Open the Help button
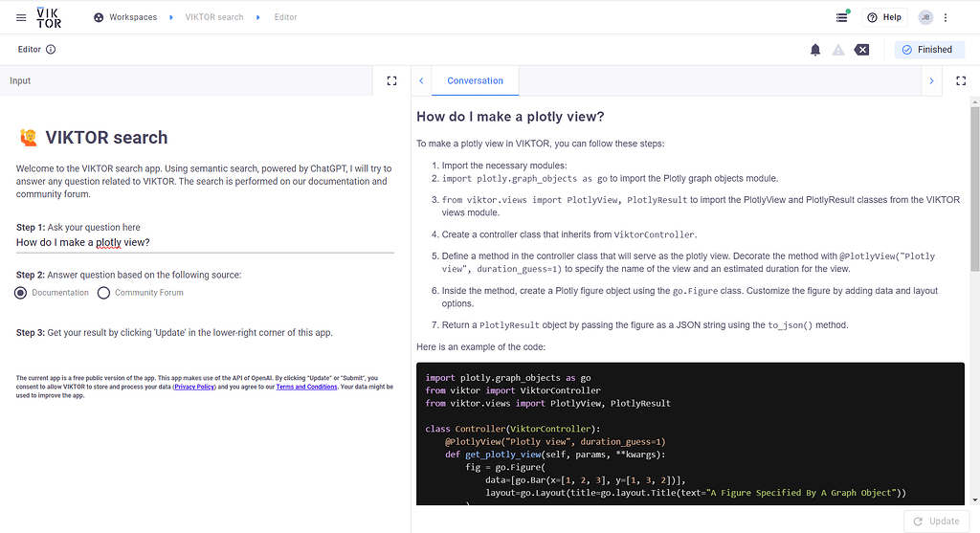 (884, 17)
